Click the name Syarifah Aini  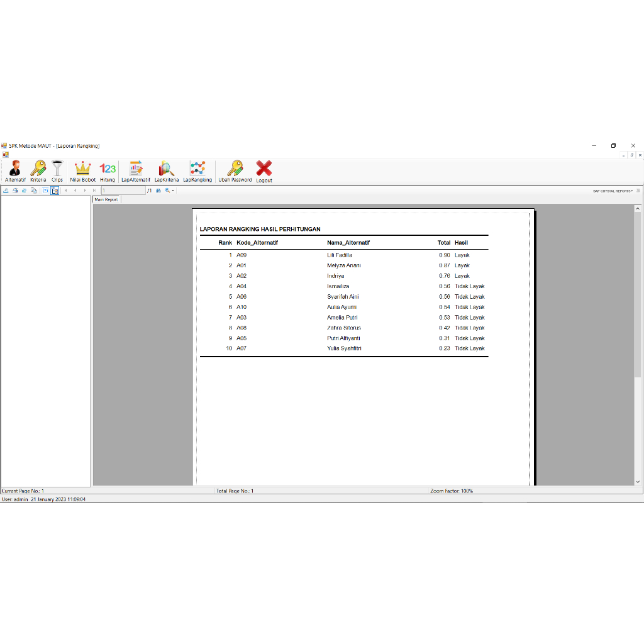(x=343, y=297)
